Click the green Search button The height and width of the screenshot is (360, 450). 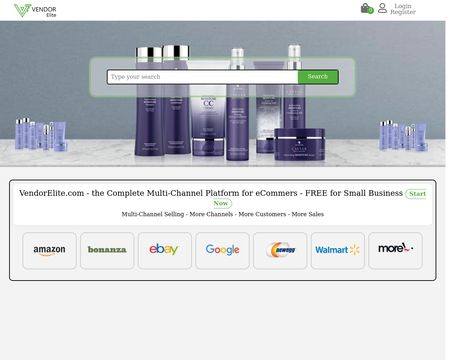click(318, 77)
